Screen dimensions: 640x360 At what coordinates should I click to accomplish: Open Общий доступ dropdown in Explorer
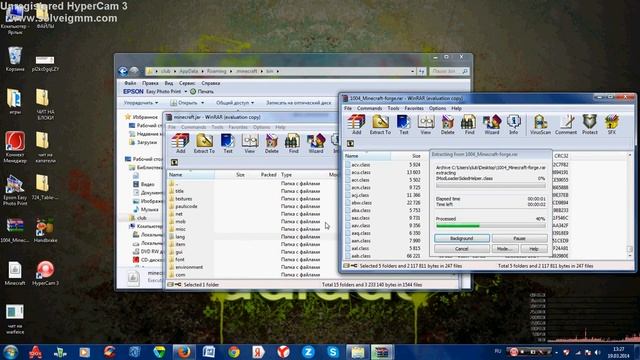point(235,103)
